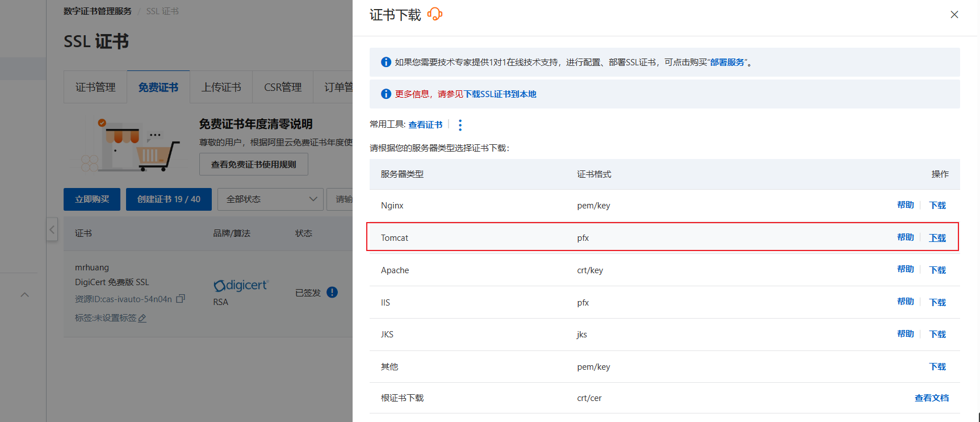The image size is (980, 422).
Task: Collapse the sidebar section with the up chevron
Action: click(24, 295)
